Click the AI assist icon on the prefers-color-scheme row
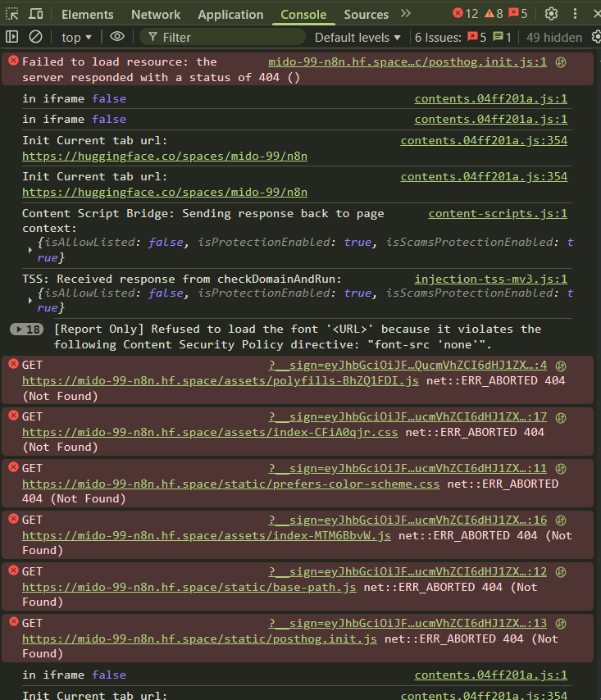The image size is (601, 700). tap(561, 469)
